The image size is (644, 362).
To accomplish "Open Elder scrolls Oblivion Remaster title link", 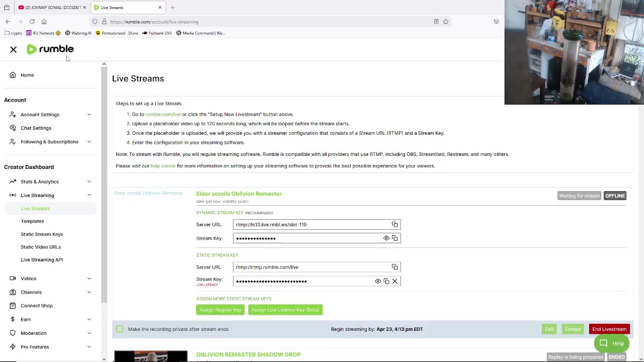I will pyautogui.click(x=239, y=194).
